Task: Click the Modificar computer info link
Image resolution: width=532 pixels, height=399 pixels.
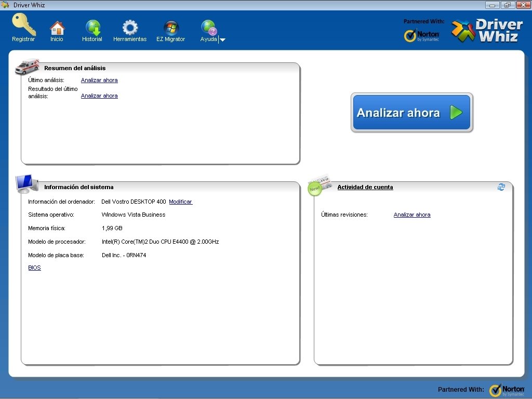Action: coord(180,202)
